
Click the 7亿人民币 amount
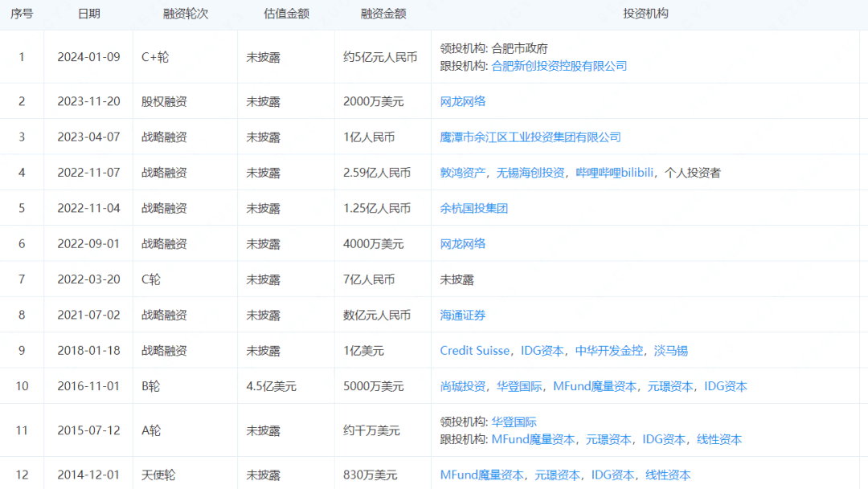[369, 279]
